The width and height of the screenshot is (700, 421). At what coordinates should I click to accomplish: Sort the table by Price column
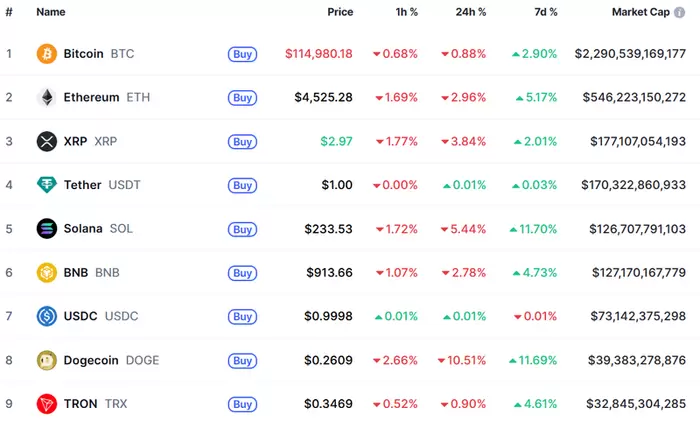click(340, 12)
